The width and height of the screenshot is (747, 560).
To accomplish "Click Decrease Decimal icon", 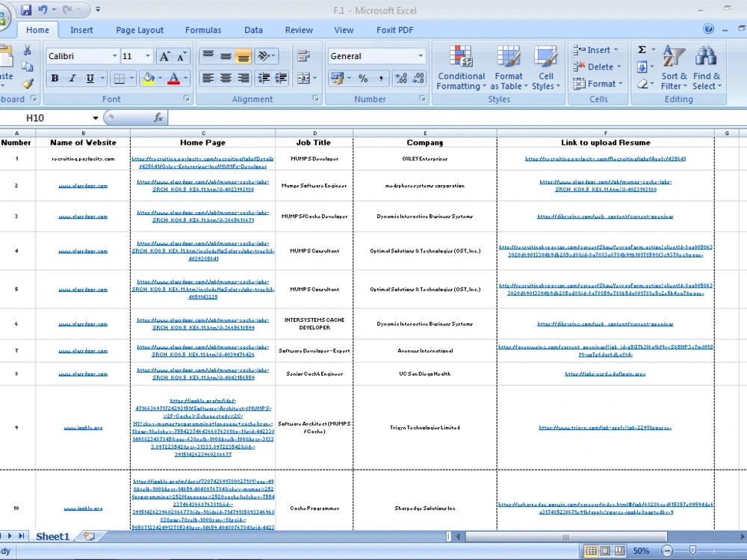I will pos(418,78).
